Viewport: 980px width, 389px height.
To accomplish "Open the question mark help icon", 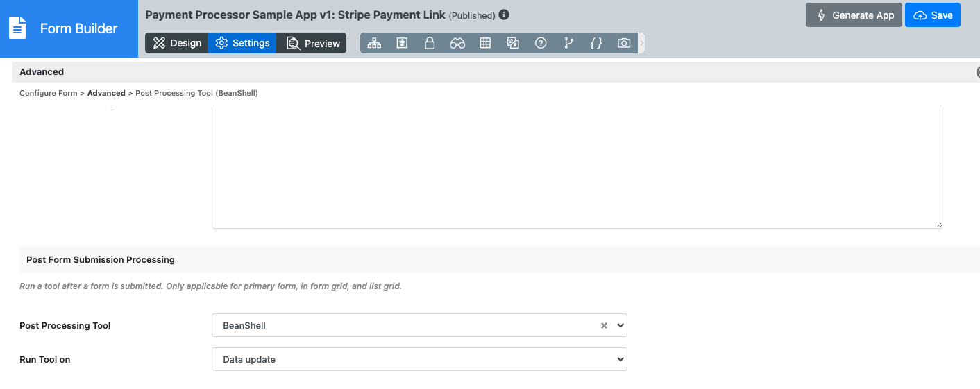I will click(541, 43).
